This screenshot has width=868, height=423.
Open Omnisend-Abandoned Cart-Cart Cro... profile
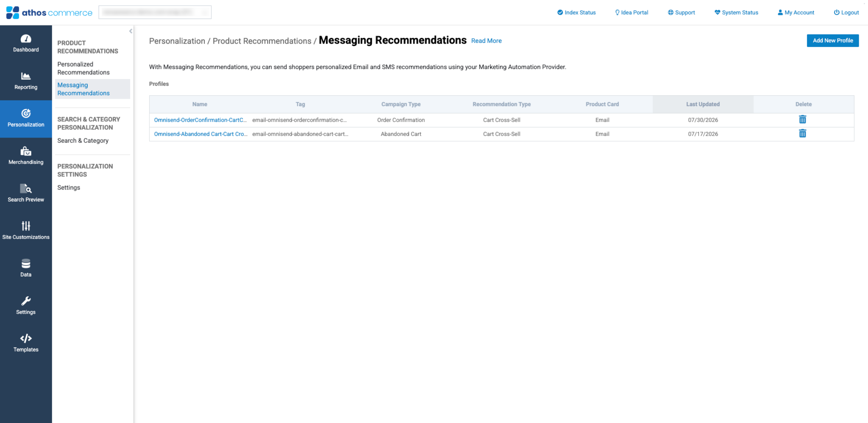coord(200,134)
